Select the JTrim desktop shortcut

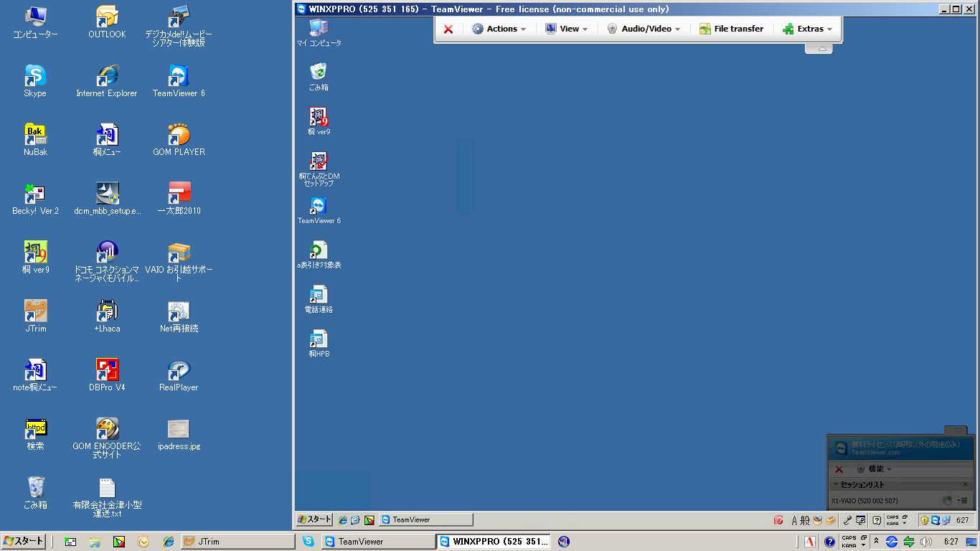[35, 316]
